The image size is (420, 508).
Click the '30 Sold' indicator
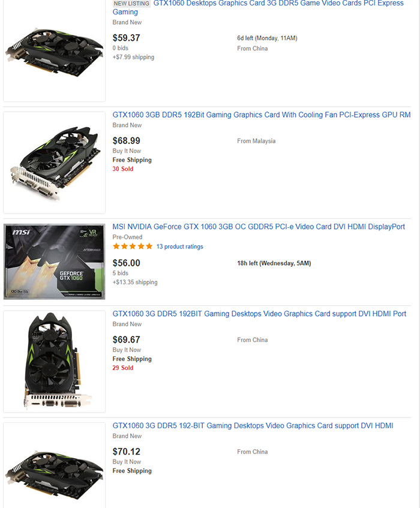click(121, 169)
